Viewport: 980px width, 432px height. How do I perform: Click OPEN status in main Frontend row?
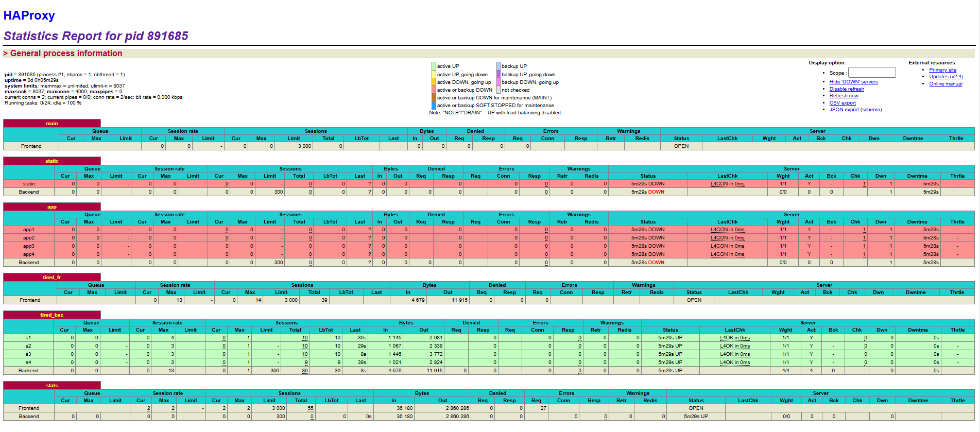click(x=681, y=146)
